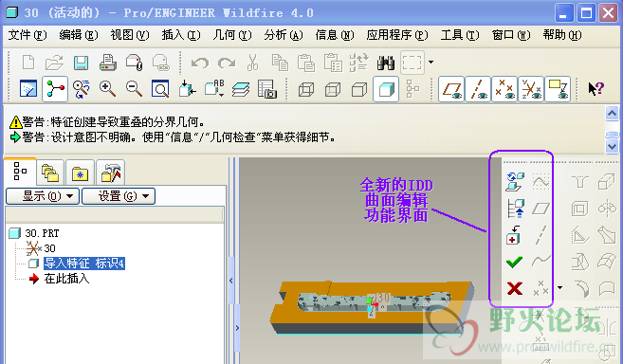Paste with the clipboard icon

pyautogui.click(x=306, y=63)
